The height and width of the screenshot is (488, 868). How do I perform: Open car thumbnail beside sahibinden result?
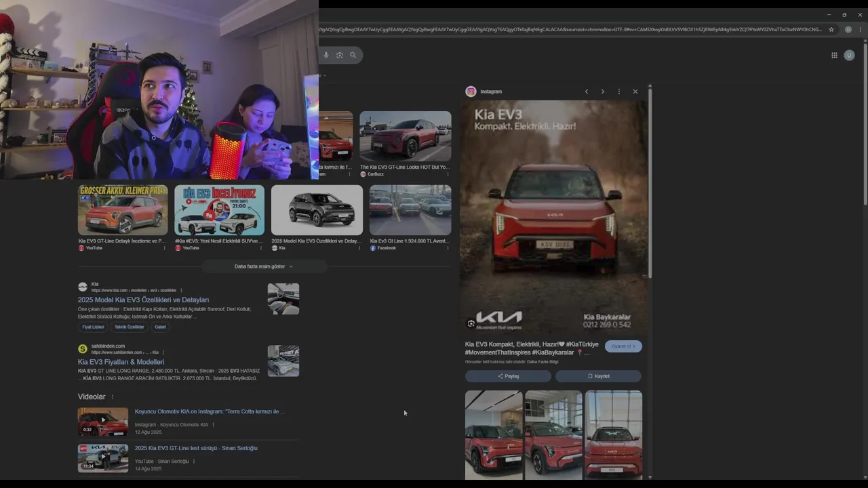tap(283, 361)
